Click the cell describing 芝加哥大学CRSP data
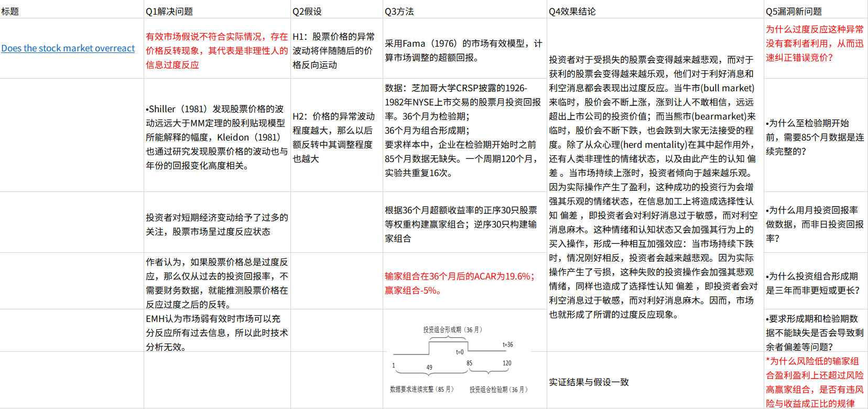The height and width of the screenshot is (409, 868). pos(463,130)
